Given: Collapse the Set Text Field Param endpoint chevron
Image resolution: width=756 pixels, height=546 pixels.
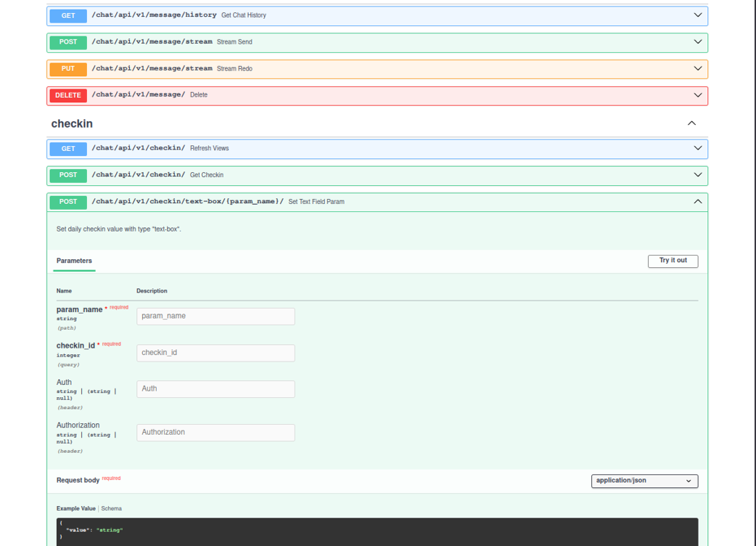Looking at the screenshot, I should (698, 202).
